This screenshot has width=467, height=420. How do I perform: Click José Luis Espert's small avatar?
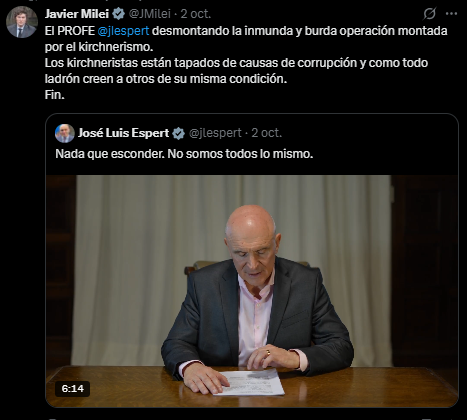tap(65, 133)
